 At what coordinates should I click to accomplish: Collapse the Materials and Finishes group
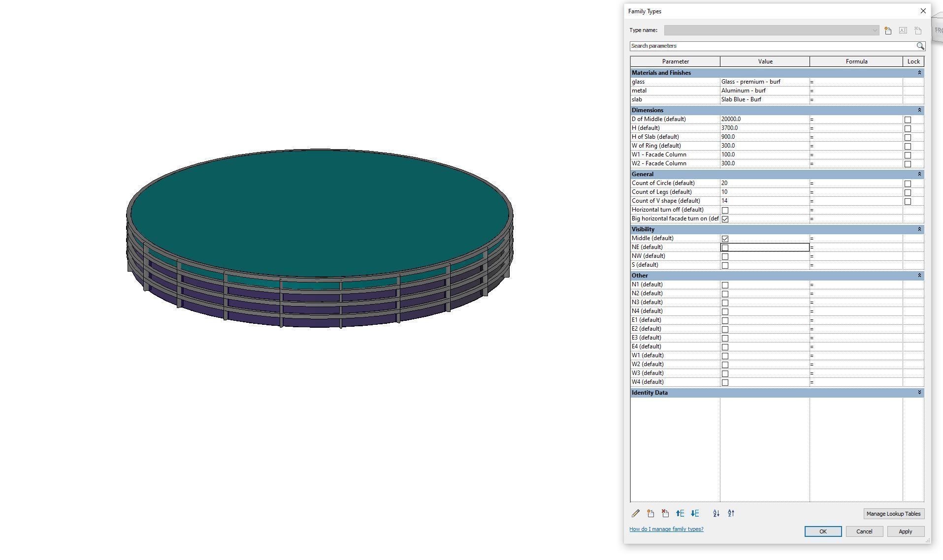[x=919, y=73]
